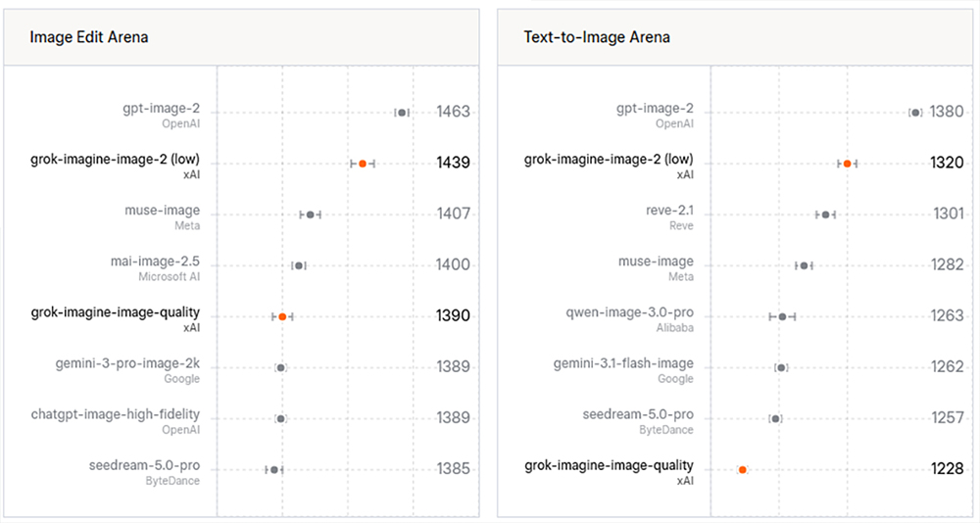This screenshot has height=523, width=980.
Task: Click score 1463 in Image Edit Arena
Action: pos(453,112)
